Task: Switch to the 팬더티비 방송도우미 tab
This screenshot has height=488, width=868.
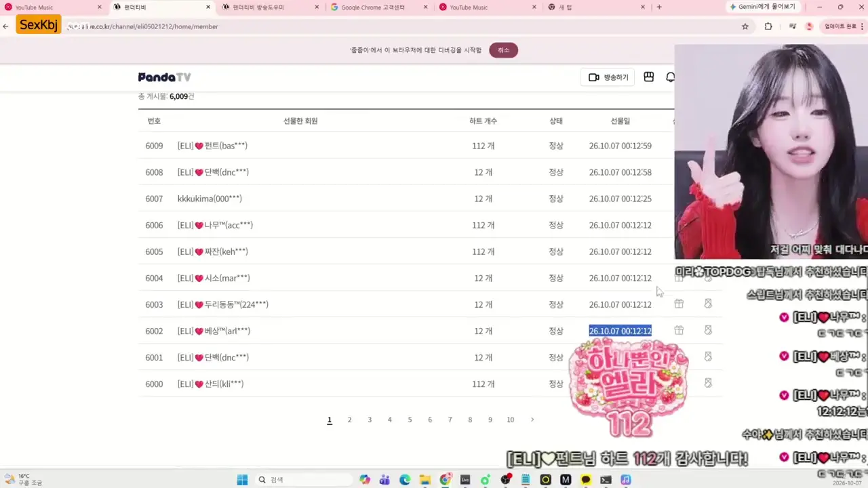Action: 270,7
